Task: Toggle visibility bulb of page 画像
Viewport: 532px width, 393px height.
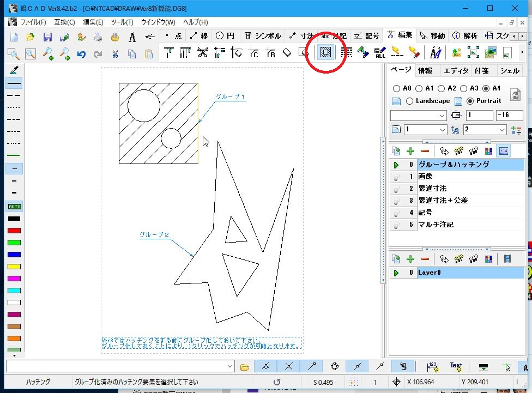Action: pyautogui.click(x=396, y=177)
